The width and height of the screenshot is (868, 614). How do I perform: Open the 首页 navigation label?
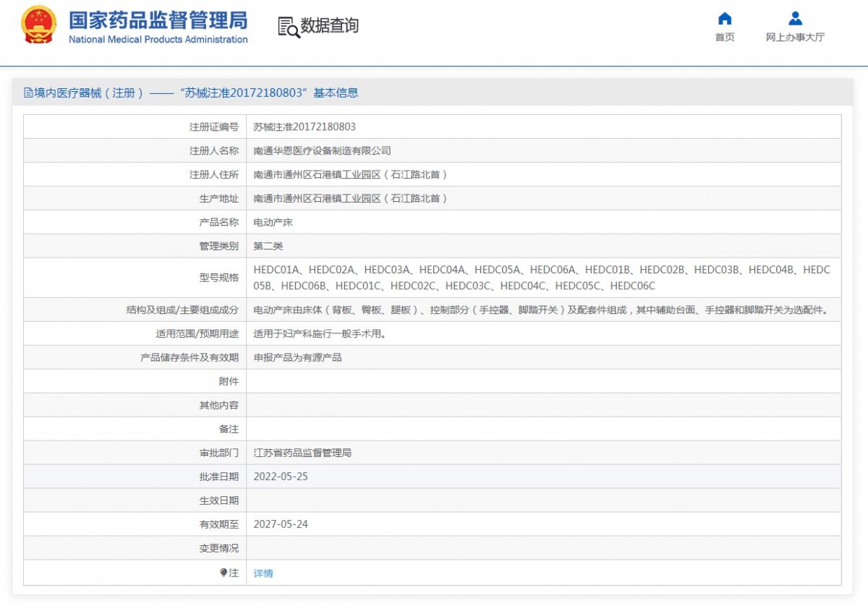[724, 38]
